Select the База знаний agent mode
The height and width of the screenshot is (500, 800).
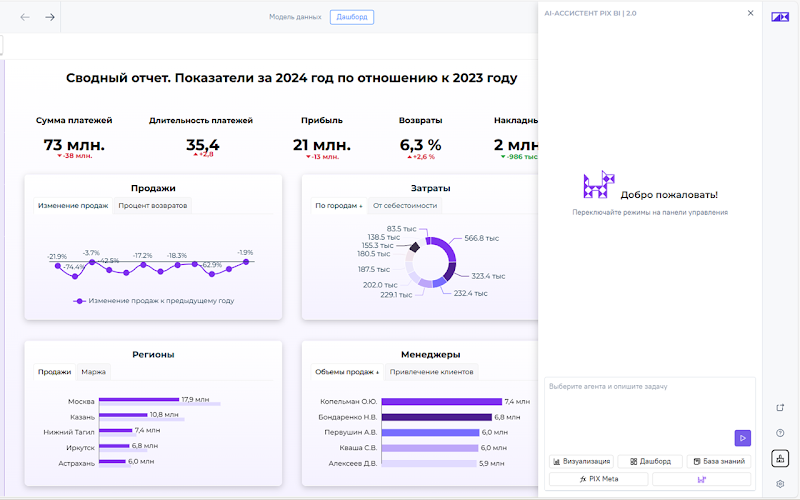click(719, 461)
